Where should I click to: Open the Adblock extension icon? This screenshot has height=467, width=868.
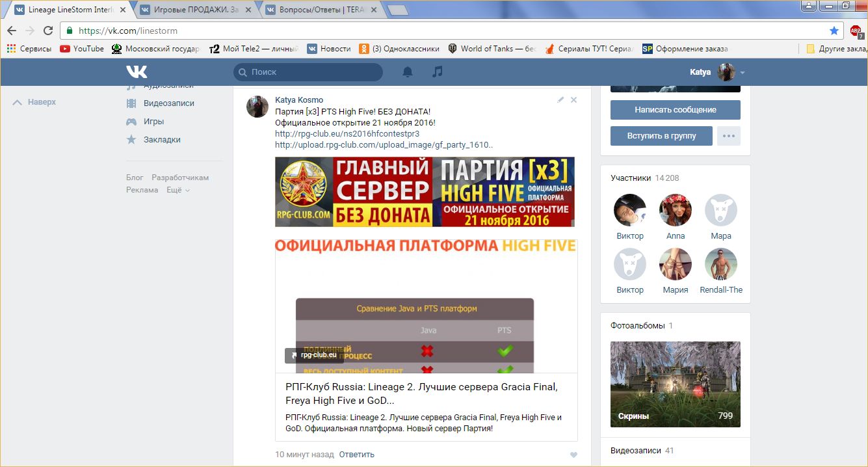pos(856,31)
